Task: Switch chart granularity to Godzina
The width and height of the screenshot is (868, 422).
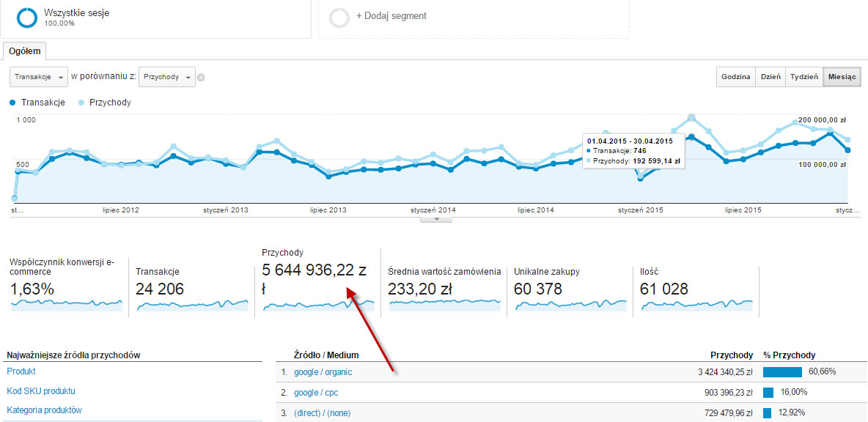Action: [735, 77]
